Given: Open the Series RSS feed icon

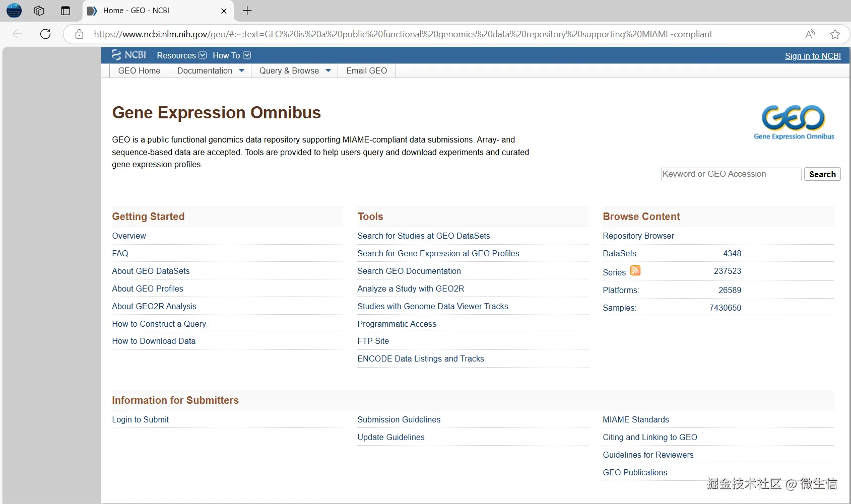Looking at the screenshot, I should point(635,270).
